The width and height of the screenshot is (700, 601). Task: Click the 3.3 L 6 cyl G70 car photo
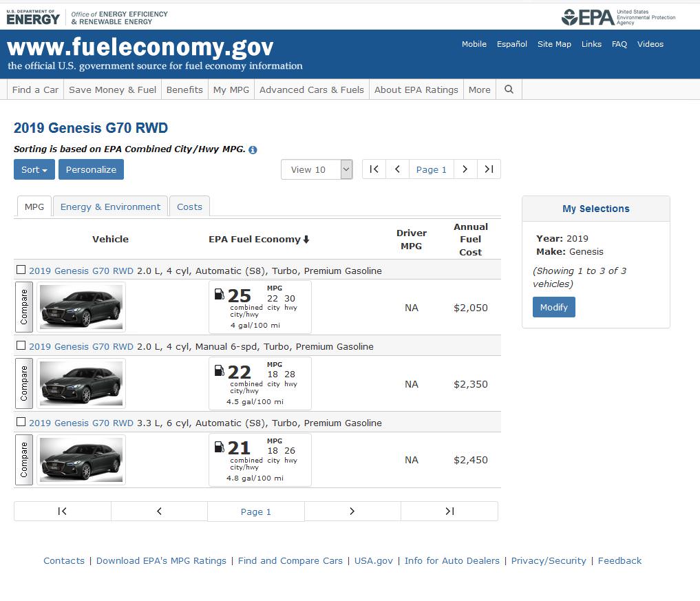tap(81, 460)
